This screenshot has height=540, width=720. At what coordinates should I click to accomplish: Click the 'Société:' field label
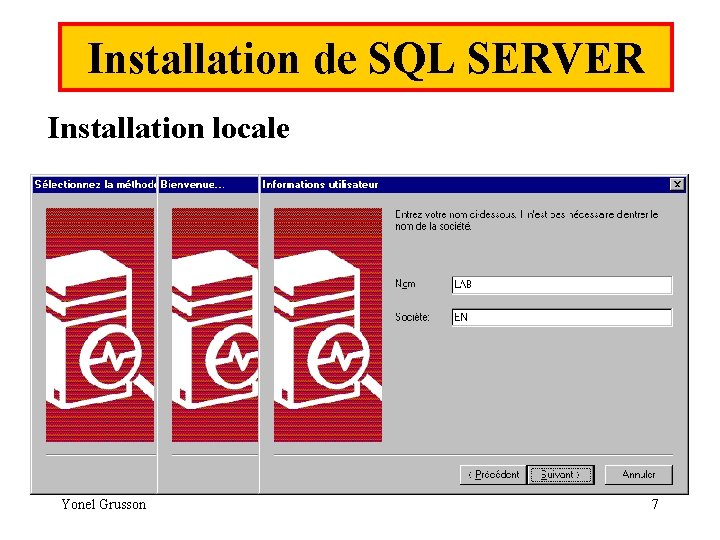412,317
